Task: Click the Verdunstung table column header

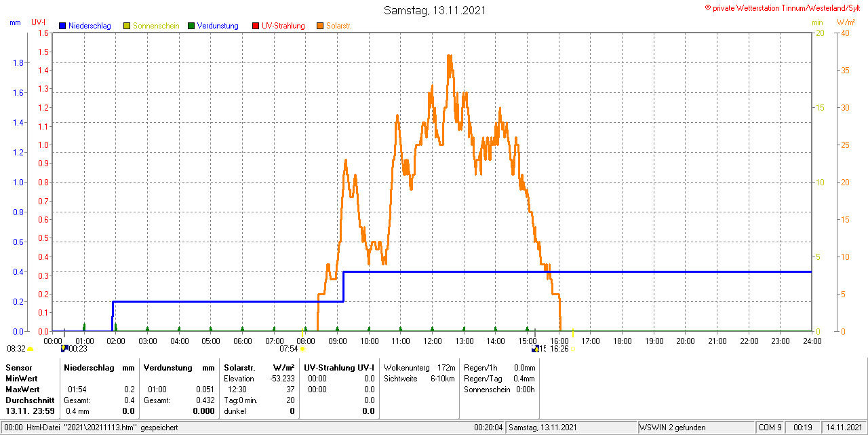Action: (x=167, y=367)
